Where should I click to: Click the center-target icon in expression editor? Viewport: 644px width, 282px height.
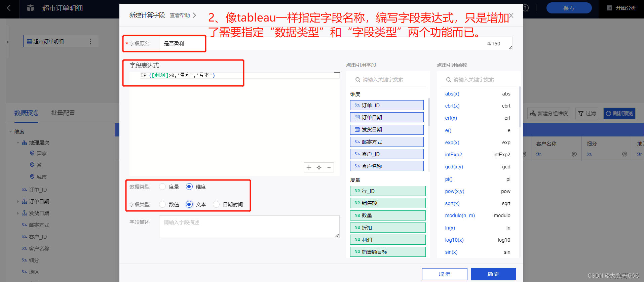coord(319,167)
